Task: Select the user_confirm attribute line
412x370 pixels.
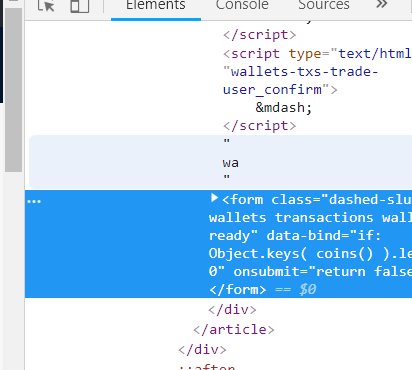Action: [280, 90]
